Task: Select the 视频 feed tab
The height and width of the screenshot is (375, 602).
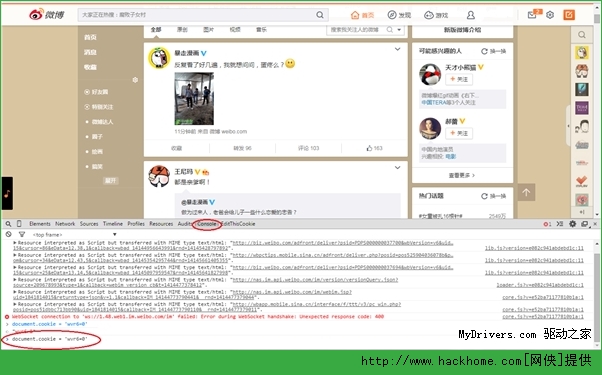Action: pyautogui.click(x=235, y=30)
